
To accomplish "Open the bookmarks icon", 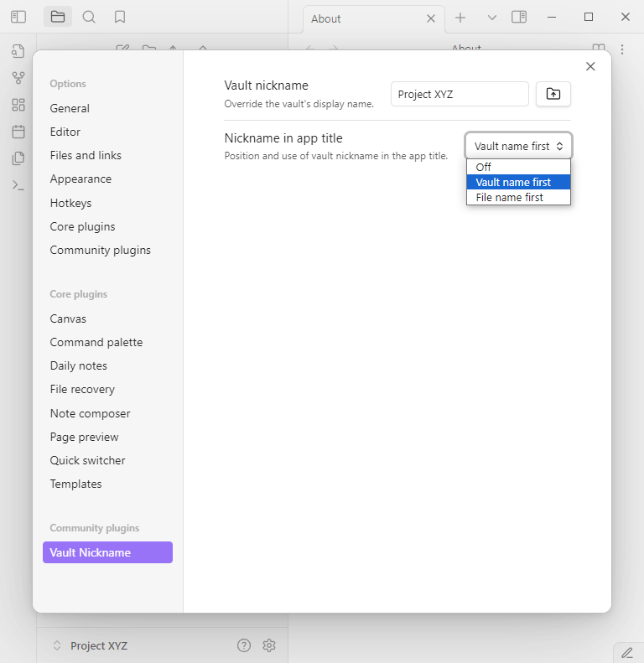I will point(120,17).
